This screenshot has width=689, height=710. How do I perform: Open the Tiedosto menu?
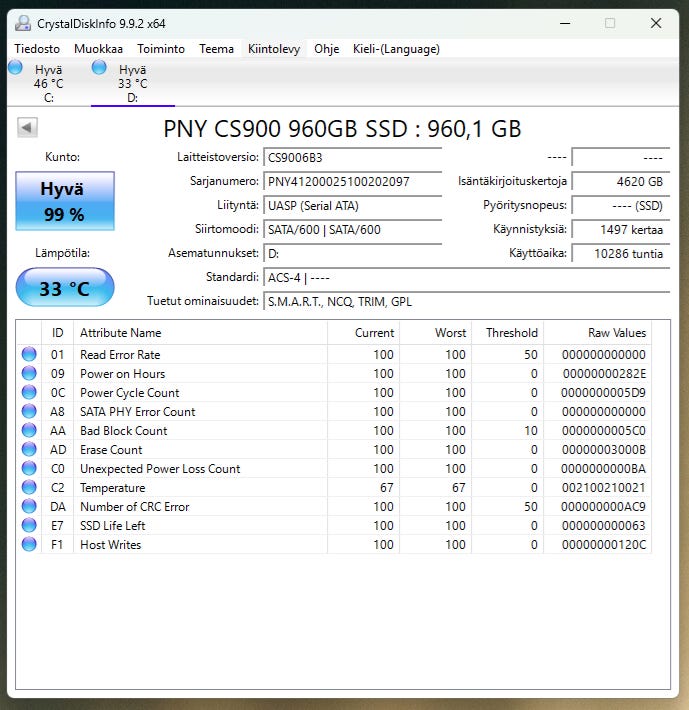pos(37,49)
